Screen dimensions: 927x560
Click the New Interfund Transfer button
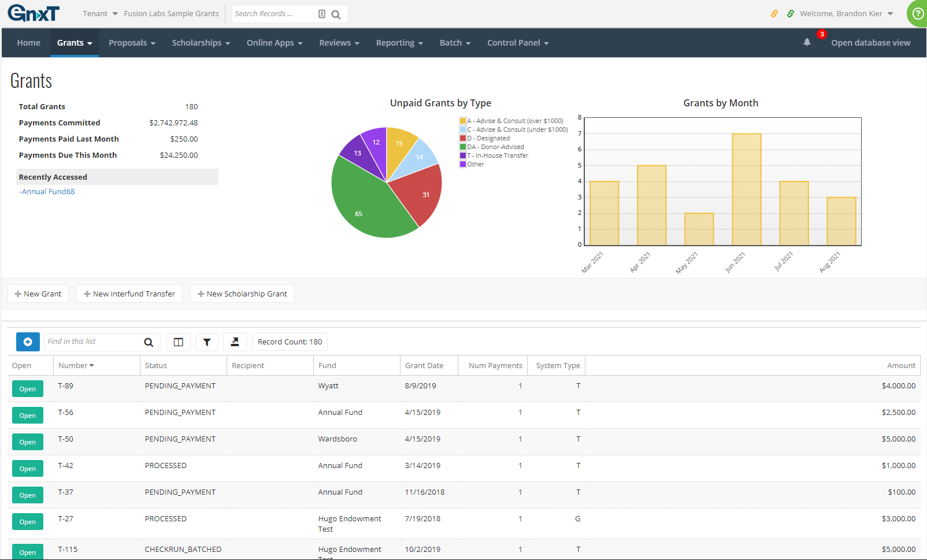coord(129,294)
